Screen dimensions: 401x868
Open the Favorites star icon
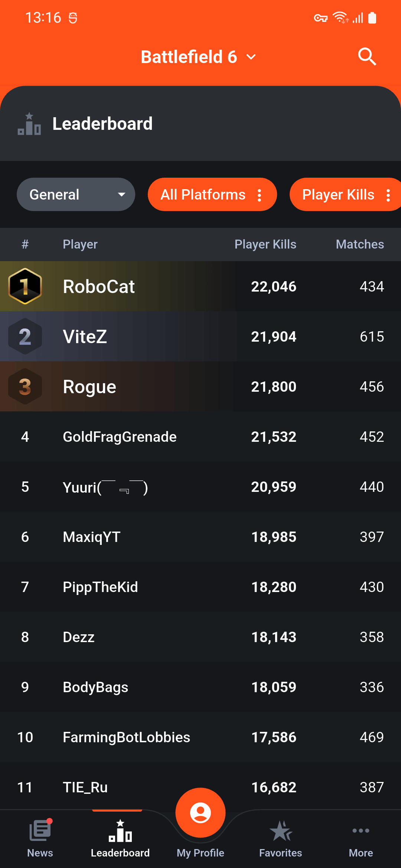tap(281, 831)
